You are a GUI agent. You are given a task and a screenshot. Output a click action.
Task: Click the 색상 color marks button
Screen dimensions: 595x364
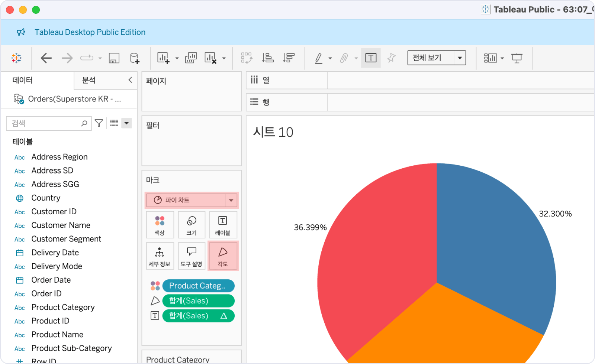click(x=160, y=225)
